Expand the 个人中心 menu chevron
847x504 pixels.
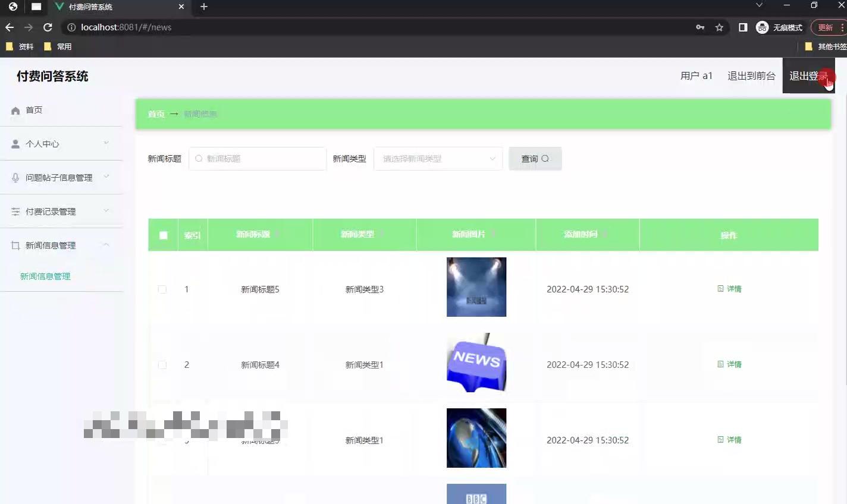click(x=106, y=143)
